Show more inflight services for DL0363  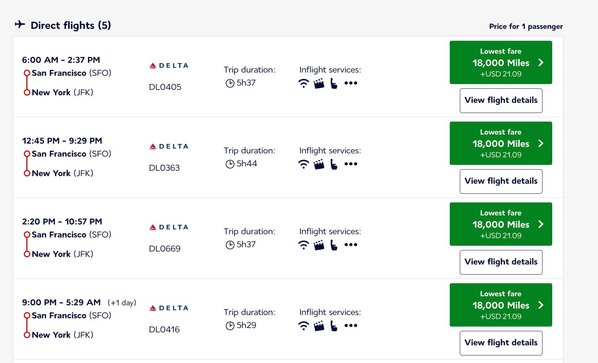tap(351, 164)
